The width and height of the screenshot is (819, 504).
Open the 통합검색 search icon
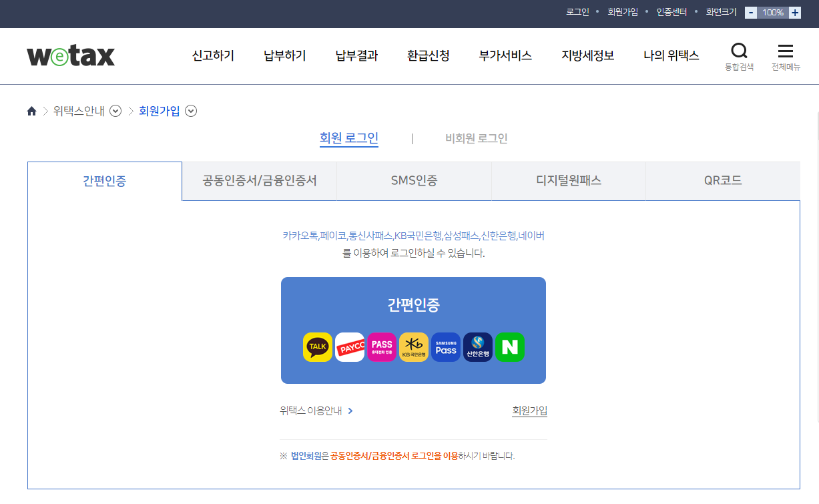click(739, 57)
